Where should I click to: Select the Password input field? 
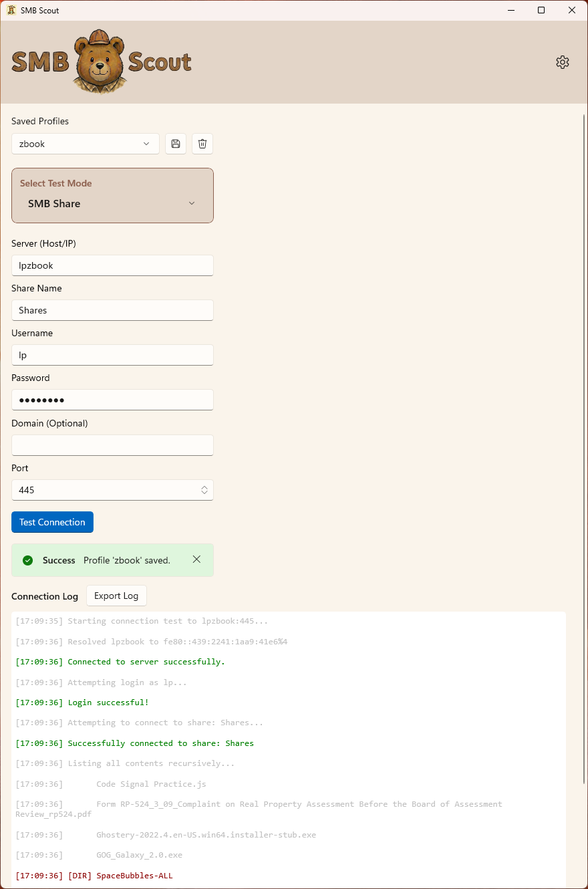point(112,400)
